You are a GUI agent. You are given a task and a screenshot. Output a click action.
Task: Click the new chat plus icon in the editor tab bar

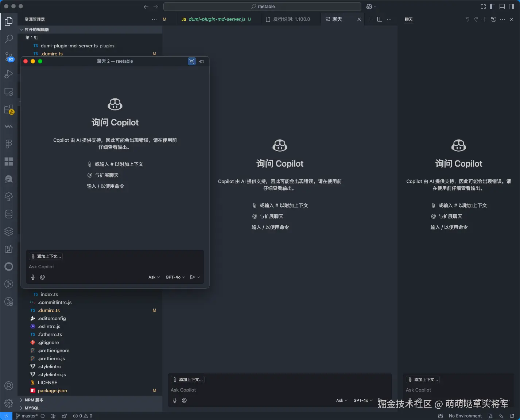(370, 19)
